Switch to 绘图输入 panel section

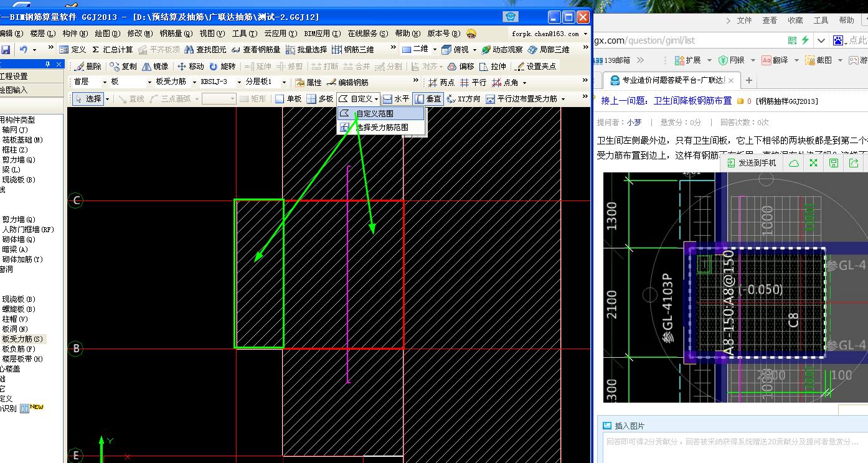click(32, 90)
